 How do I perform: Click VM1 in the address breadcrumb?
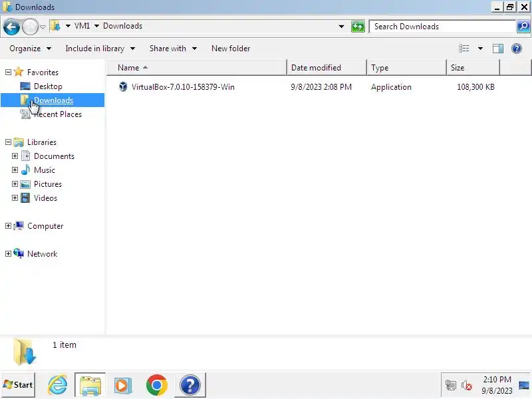[82, 26]
